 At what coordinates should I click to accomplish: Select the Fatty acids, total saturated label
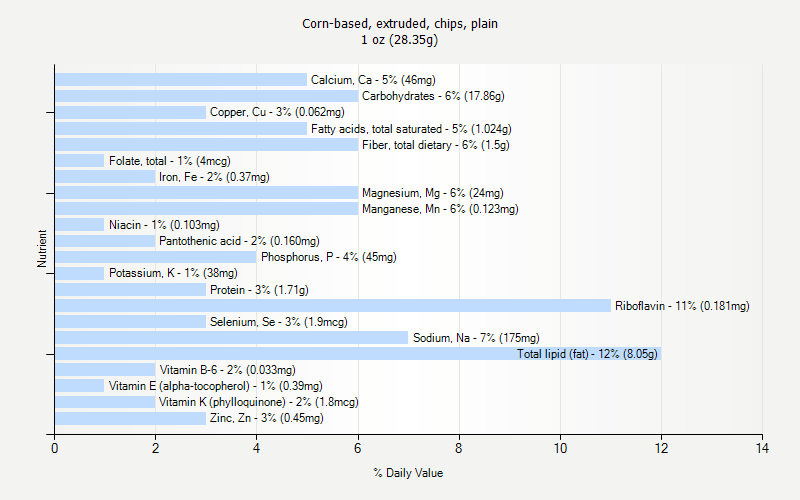click(x=411, y=129)
